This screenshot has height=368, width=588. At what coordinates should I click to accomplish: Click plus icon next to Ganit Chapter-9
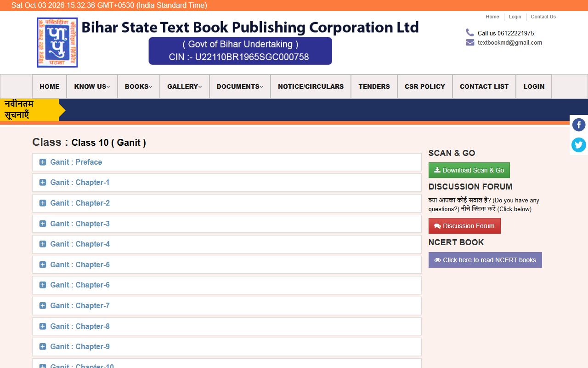pyautogui.click(x=43, y=346)
